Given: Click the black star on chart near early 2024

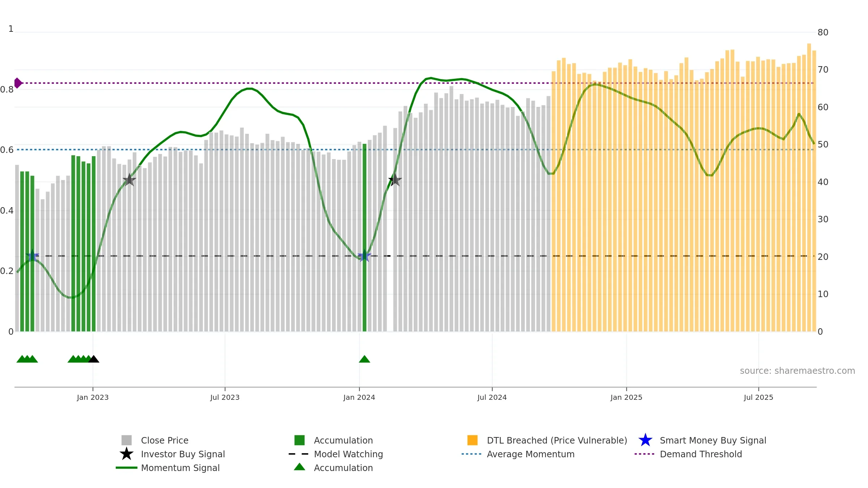Looking at the screenshot, I should 395,180.
